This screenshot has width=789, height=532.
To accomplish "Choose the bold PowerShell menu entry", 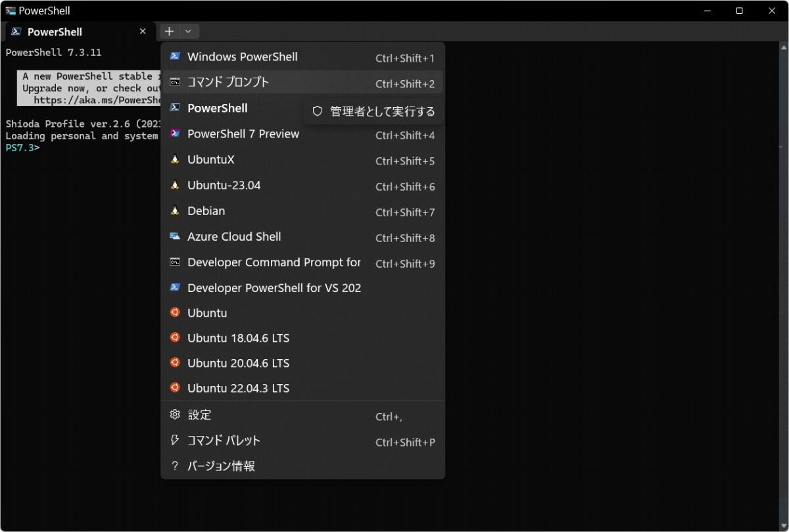I will (218, 108).
